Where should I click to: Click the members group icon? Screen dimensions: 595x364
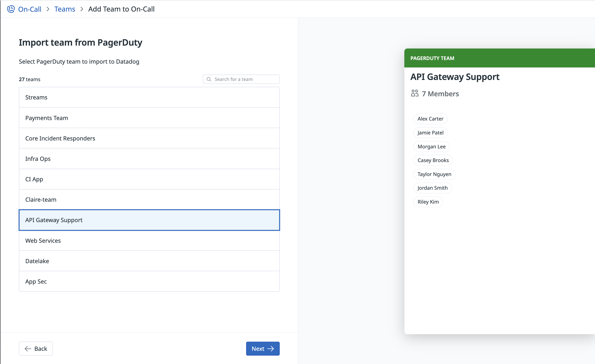coord(415,93)
